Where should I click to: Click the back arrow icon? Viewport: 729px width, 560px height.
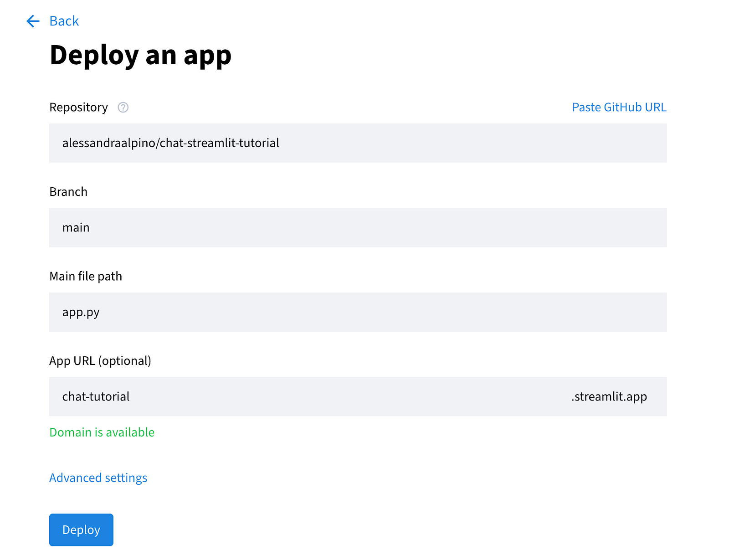(33, 21)
